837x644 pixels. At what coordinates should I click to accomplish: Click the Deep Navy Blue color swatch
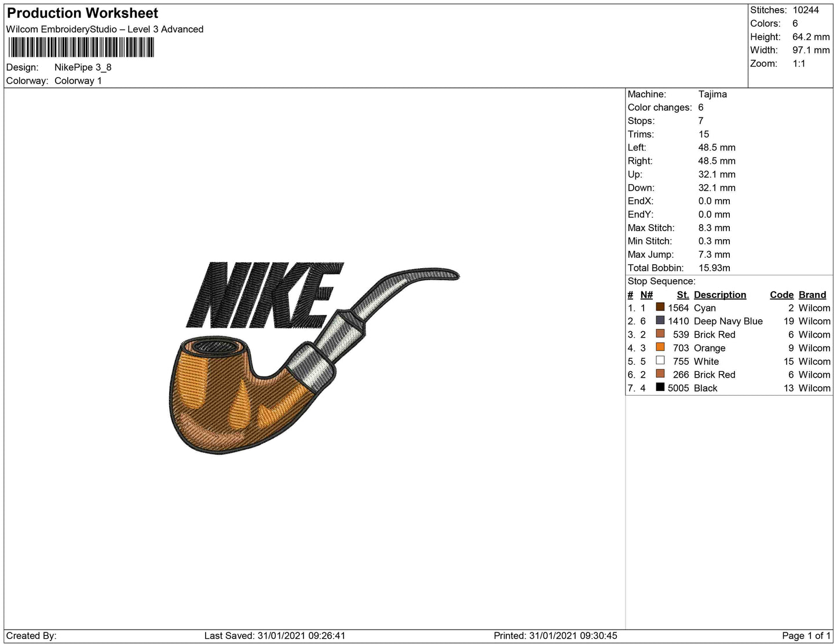[x=660, y=321]
